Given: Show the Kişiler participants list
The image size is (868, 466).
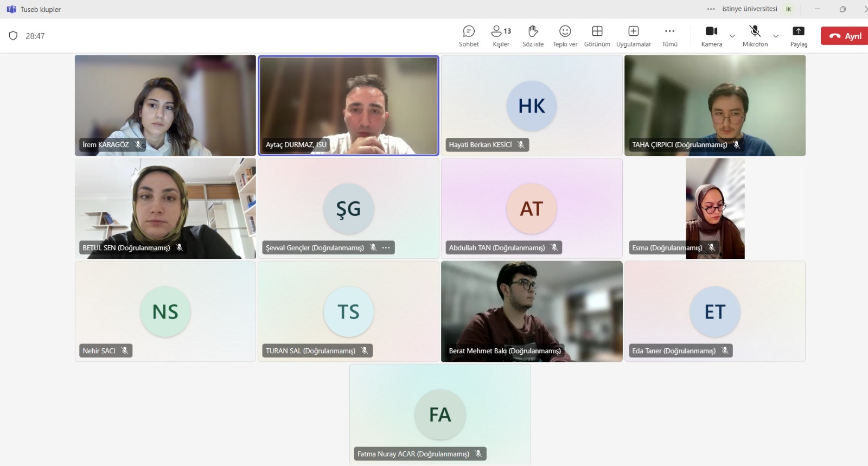Looking at the screenshot, I should pos(501,36).
